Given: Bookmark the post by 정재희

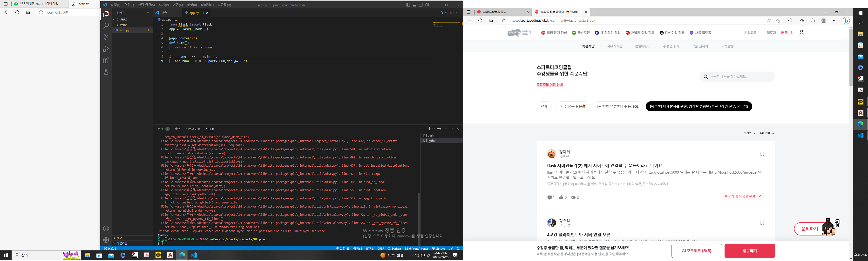Looking at the screenshot, I should coord(762,154).
